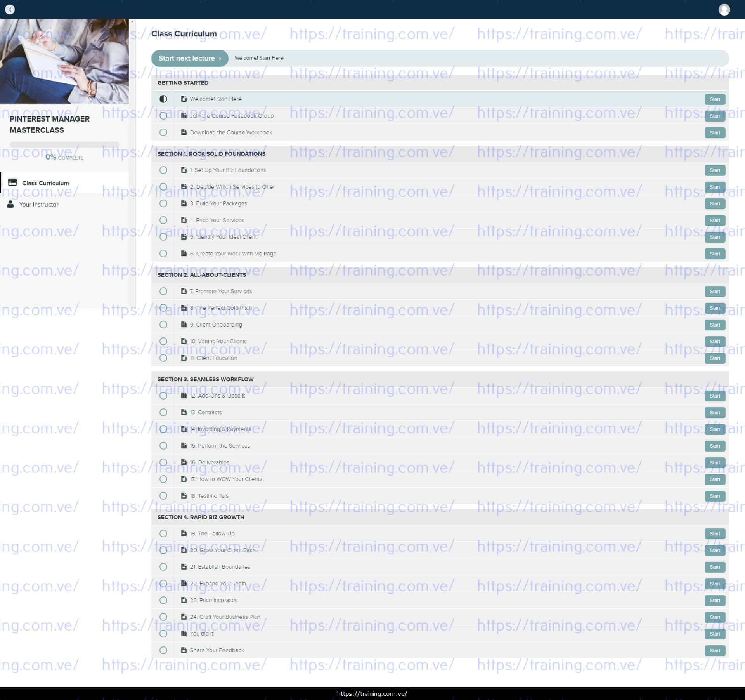Screen dimensions: 745x700
Task: Click Start next lecture button
Action: pos(190,58)
